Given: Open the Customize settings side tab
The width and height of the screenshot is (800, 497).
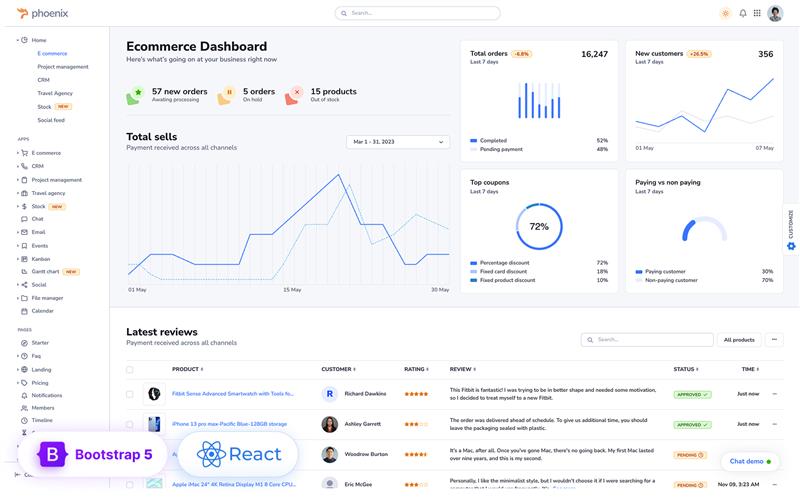Looking at the screenshot, I should coord(791,230).
